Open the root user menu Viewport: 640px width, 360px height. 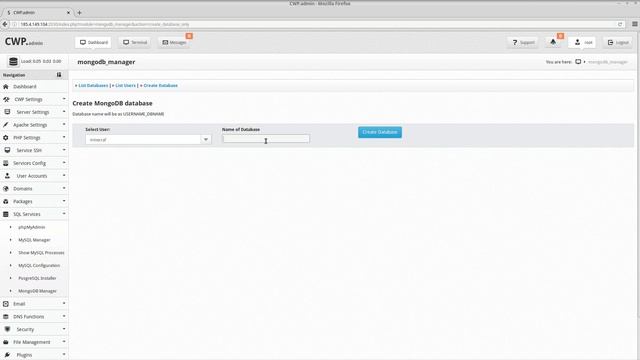(x=583, y=42)
